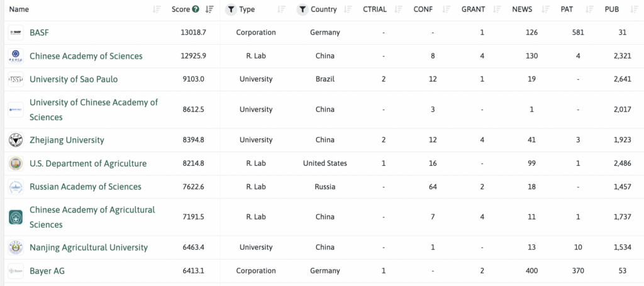Screen dimensions: 644x286
Task: Open Nanjing Agricultural University entry
Action: pyautogui.click(x=89, y=248)
